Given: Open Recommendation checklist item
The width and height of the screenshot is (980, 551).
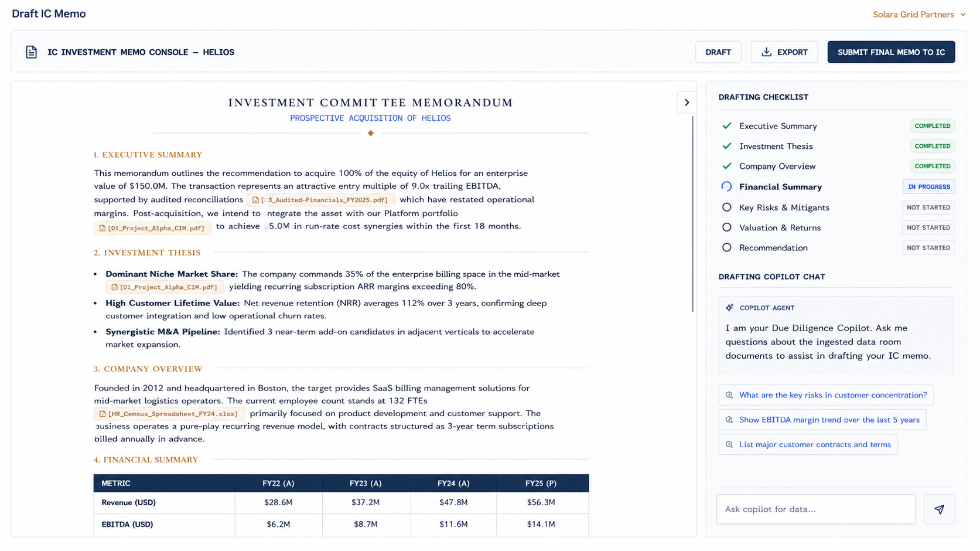Looking at the screenshot, I should [x=773, y=248].
